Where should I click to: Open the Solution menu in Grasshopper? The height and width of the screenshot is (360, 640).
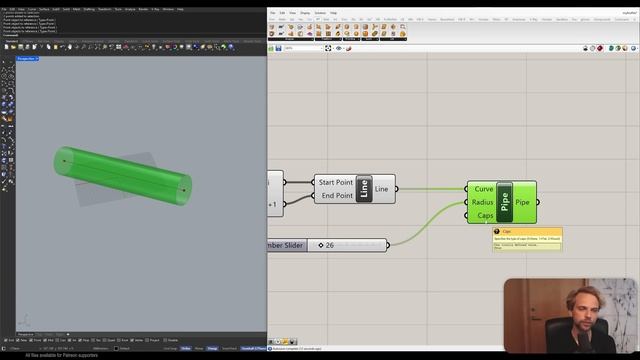pos(320,13)
